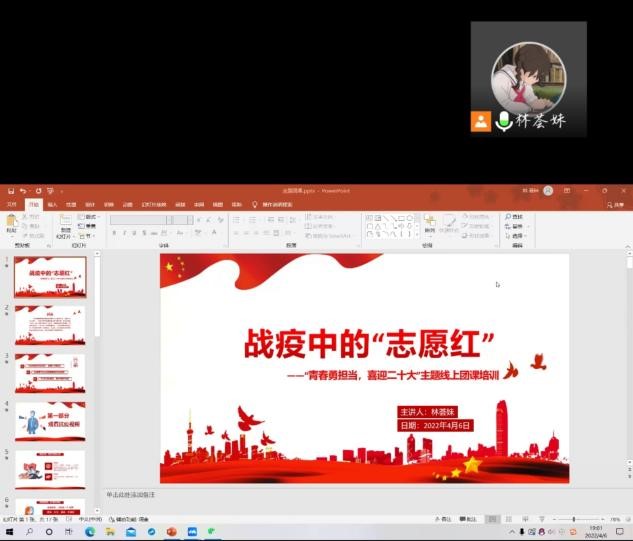Click the Windows Start button
The image size is (633, 541).
(x=9, y=532)
